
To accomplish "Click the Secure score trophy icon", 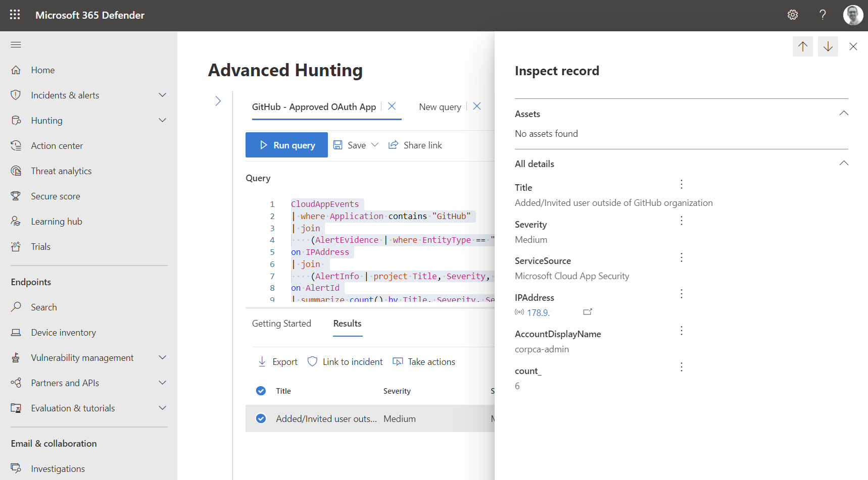I will (16, 196).
